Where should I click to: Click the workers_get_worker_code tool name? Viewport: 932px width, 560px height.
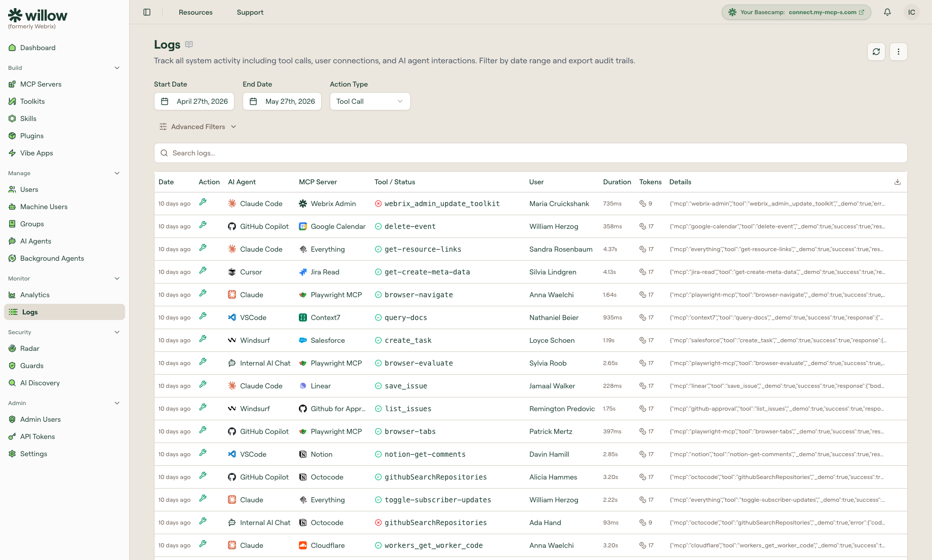click(x=434, y=545)
